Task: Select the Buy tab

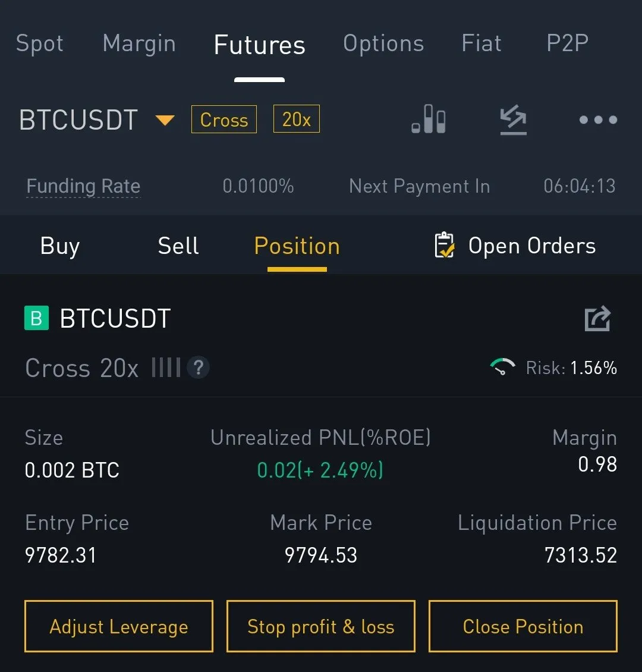Action: (x=60, y=246)
